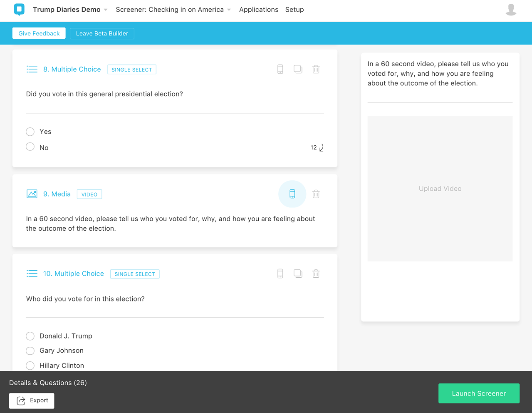
Task: Open the 10. Multiple Choice question title
Action: (74, 274)
